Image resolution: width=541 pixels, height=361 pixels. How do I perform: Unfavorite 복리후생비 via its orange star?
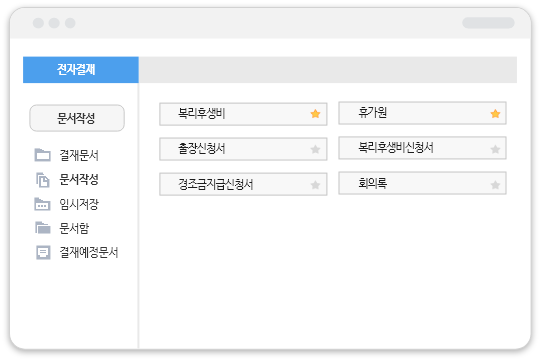point(315,114)
